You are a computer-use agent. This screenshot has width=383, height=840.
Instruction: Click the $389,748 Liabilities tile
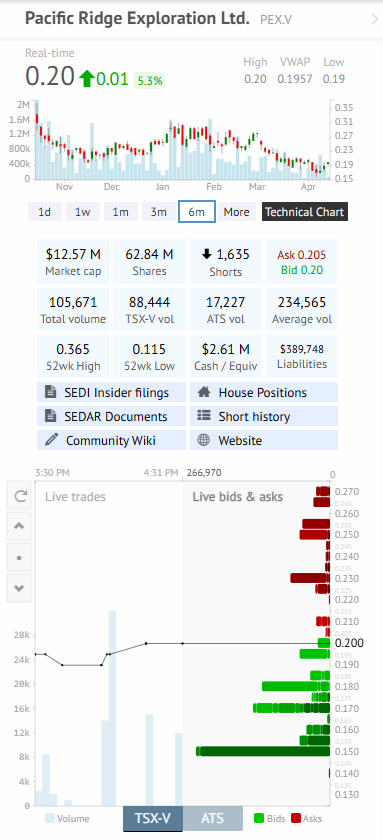tap(302, 357)
